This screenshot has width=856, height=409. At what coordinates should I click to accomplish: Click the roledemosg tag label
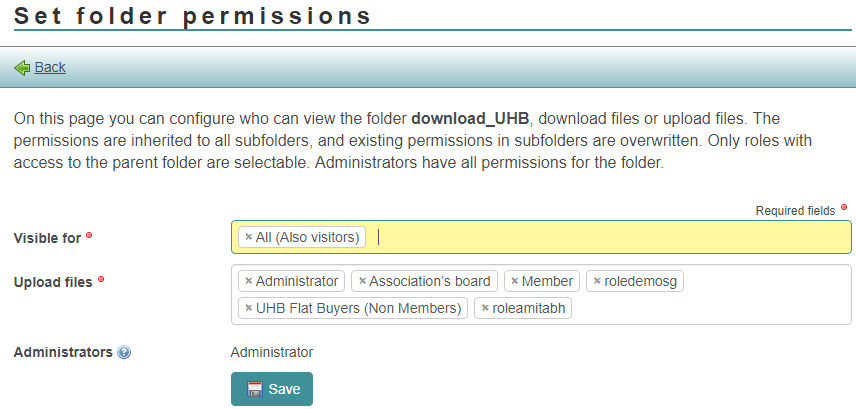tap(641, 281)
